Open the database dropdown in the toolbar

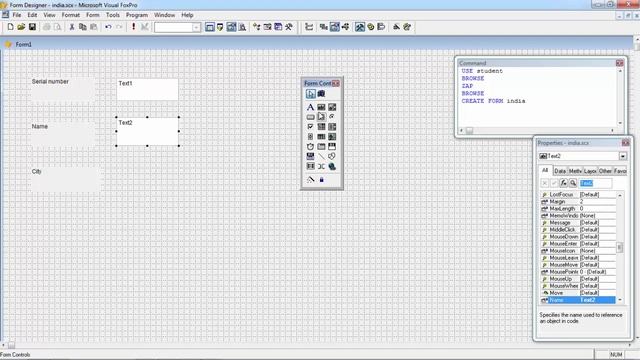[196, 27]
